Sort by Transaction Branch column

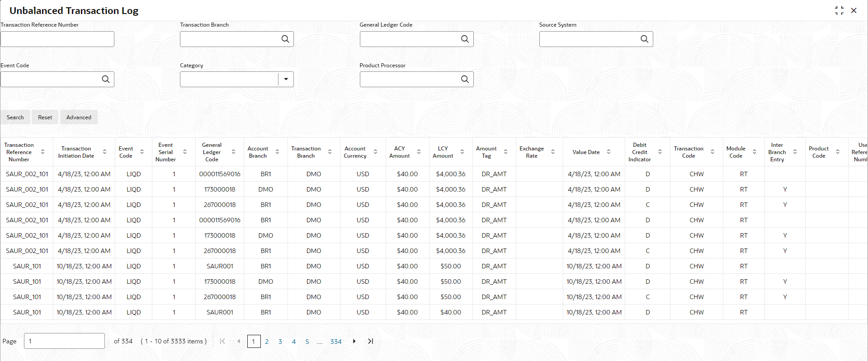pyautogui.click(x=330, y=152)
